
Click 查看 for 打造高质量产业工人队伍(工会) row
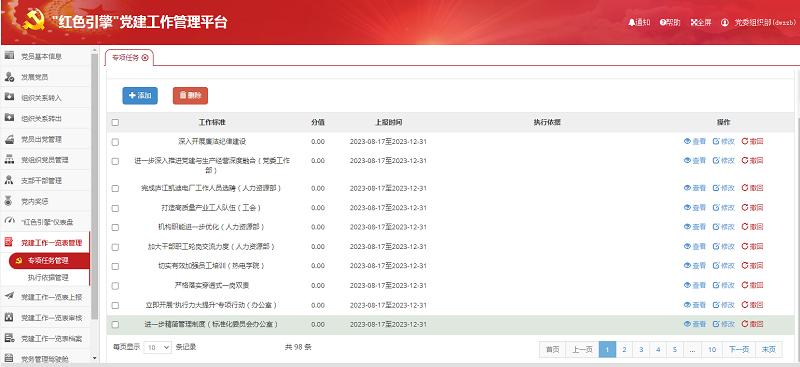(x=695, y=208)
